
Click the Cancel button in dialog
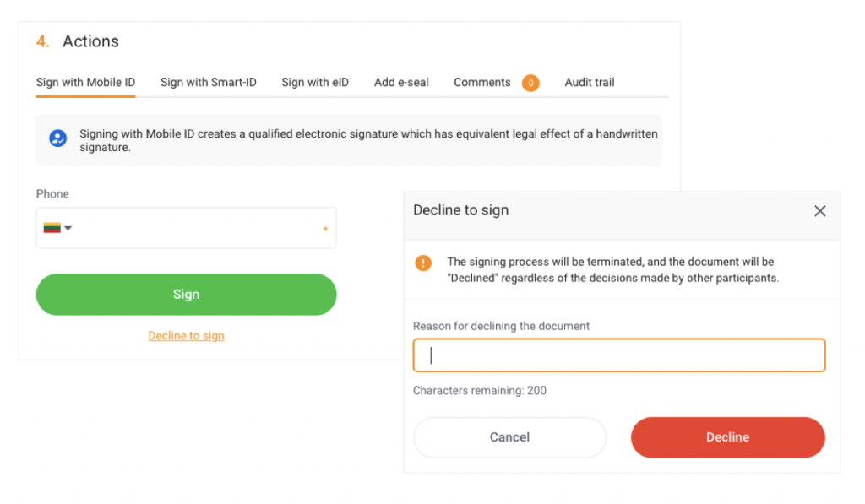click(509, 437)
